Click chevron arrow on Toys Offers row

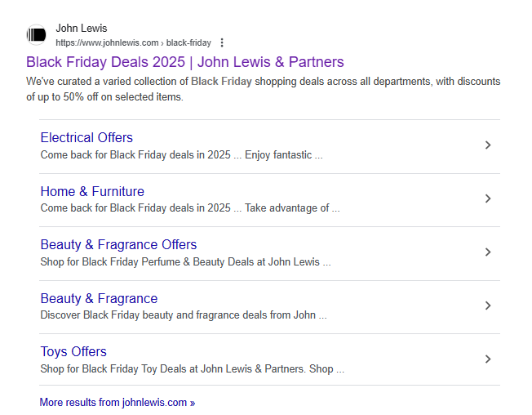point(488,359)
